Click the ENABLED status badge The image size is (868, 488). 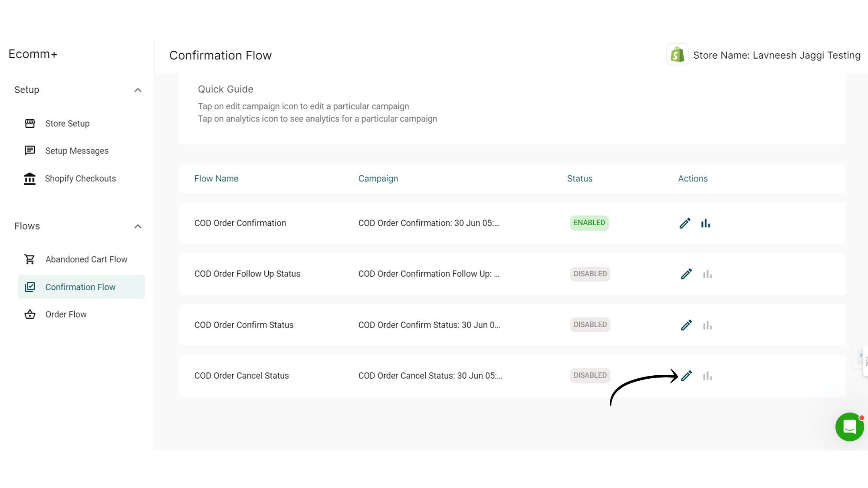coord(589,223)
